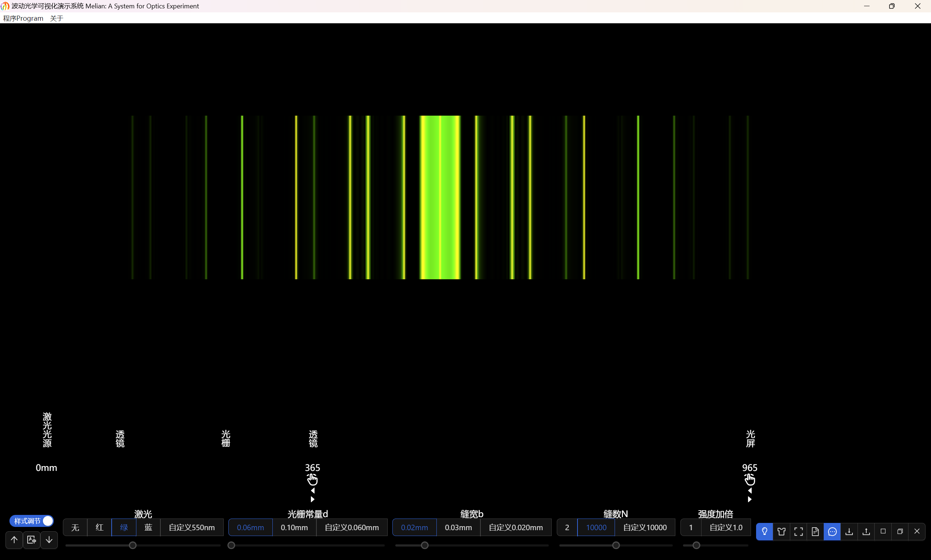931x560 pixels.
Task: Set slit count N to 2
Action: [x=567, y=527]
